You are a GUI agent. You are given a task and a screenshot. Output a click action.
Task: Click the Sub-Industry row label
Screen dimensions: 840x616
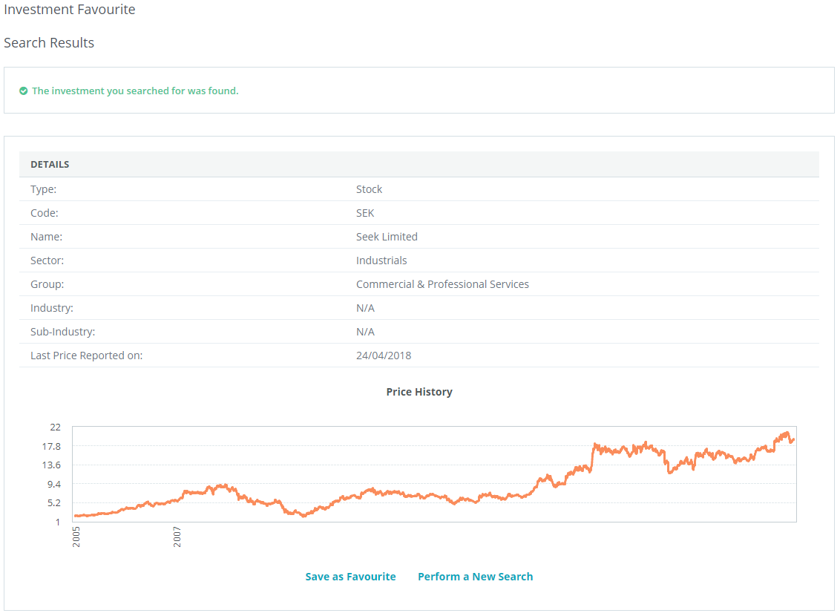(x=62, y=332)
